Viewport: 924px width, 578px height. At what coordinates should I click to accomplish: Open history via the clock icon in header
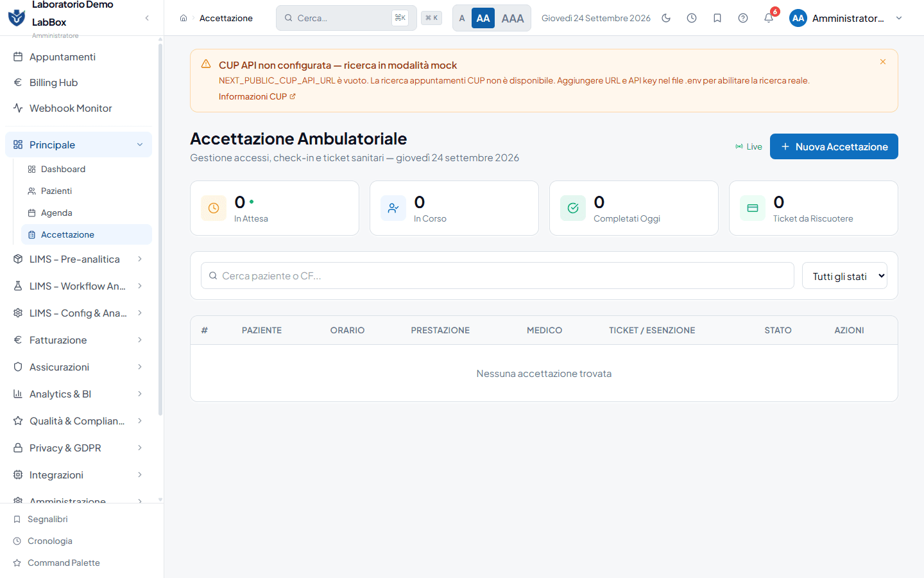pos(692,18)
